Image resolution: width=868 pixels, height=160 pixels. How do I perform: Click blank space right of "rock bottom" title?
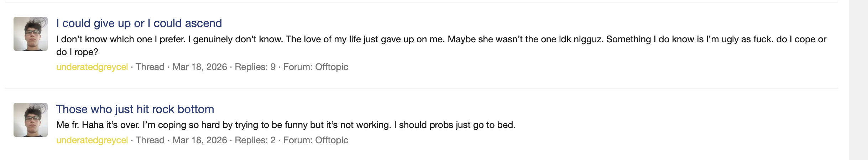(498, 110)
